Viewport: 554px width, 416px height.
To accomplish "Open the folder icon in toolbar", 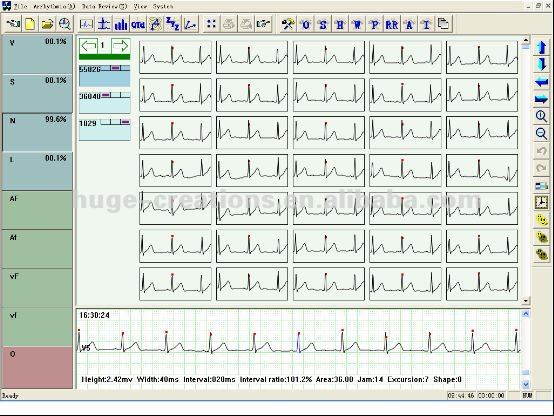I will pyautogui.click(x=47, y=24).
